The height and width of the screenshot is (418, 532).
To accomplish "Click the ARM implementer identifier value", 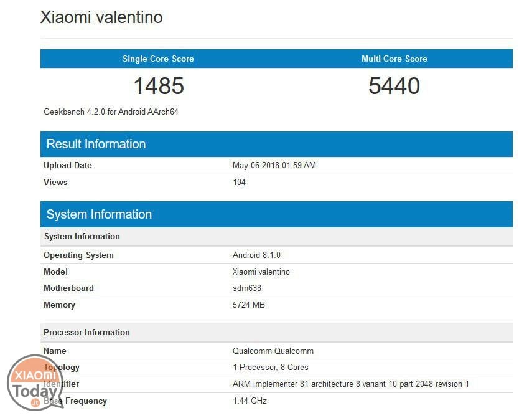I will point(351,384).
